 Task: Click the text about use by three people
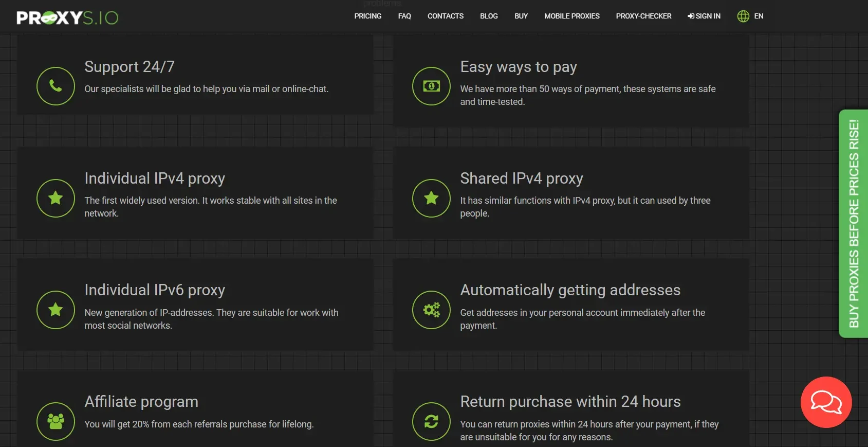(x=585, y=207)
